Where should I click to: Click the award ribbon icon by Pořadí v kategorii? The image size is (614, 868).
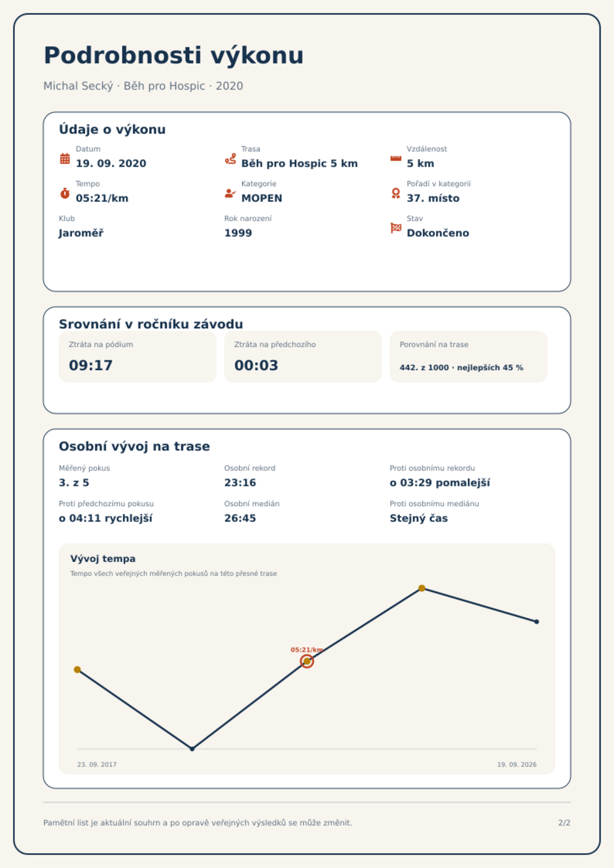tap(396, 193)
